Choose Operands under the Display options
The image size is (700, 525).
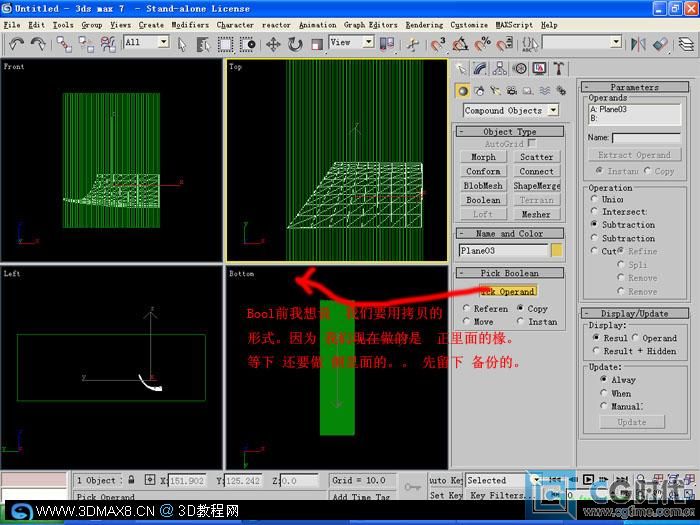tap(635, 338)
